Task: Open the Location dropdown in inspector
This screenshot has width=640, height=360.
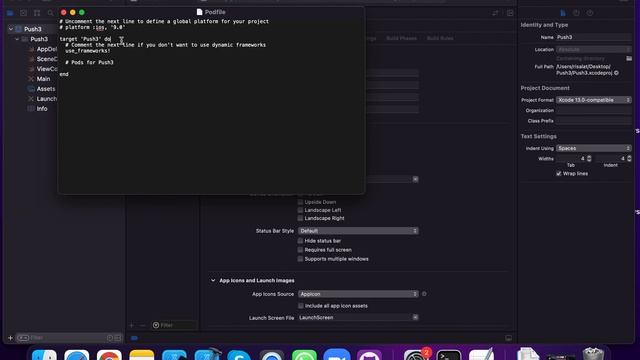Action: point(593,49)
